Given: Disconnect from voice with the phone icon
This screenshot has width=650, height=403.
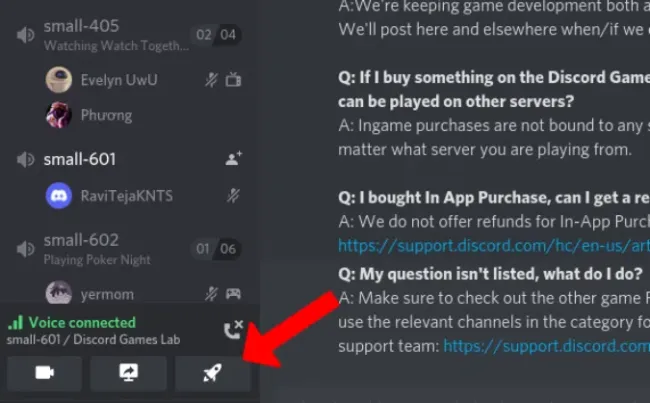Looking at the screenshot, I should click(233, 330).
